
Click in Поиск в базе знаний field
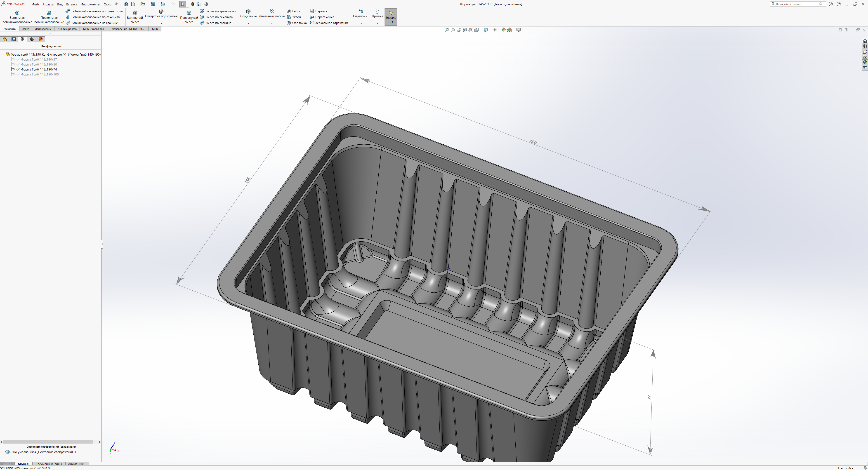coord(797,4)
